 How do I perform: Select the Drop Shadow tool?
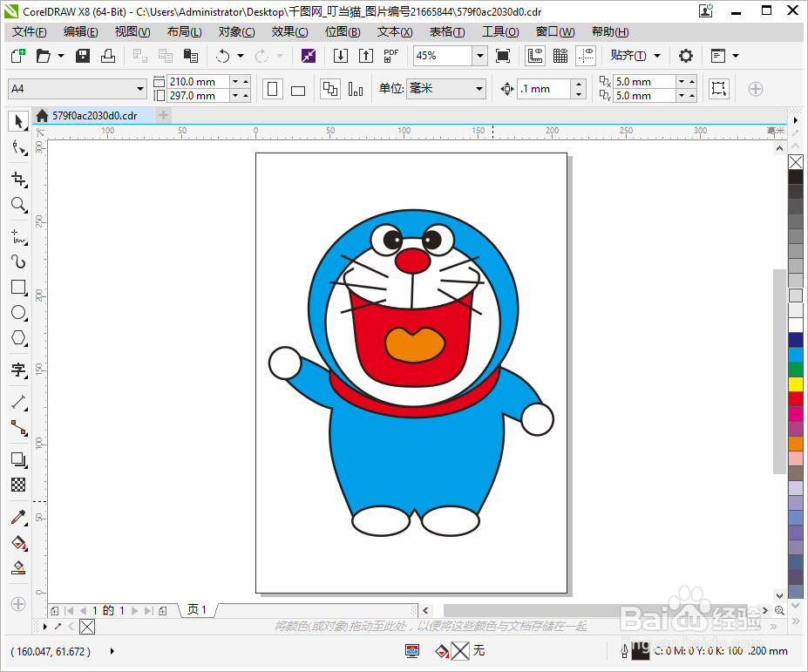point(18,459)
